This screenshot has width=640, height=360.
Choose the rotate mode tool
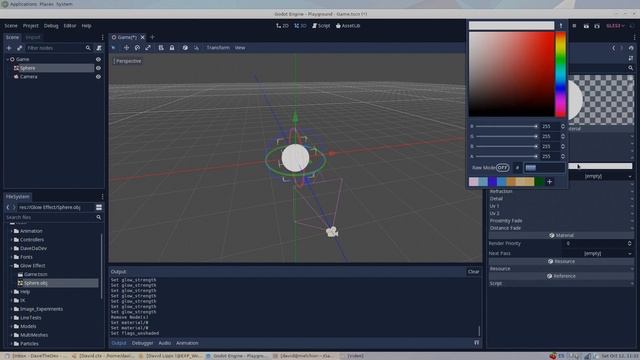(x=137, y=48)
